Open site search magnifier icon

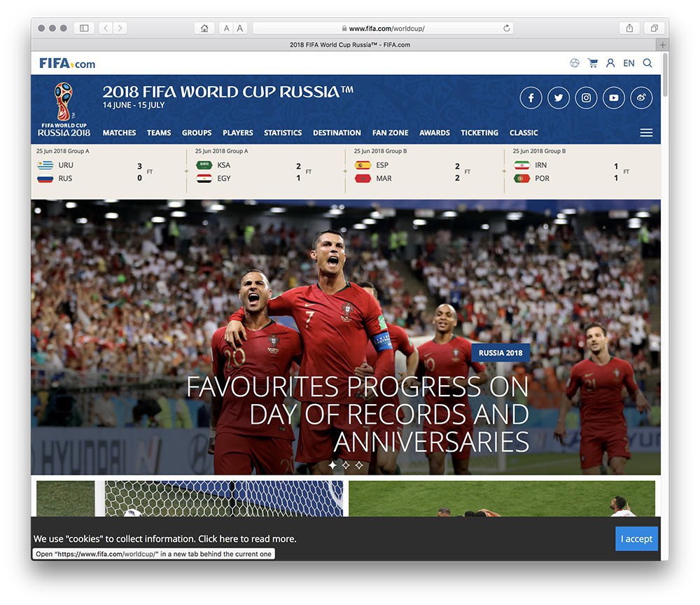[647, 63]
